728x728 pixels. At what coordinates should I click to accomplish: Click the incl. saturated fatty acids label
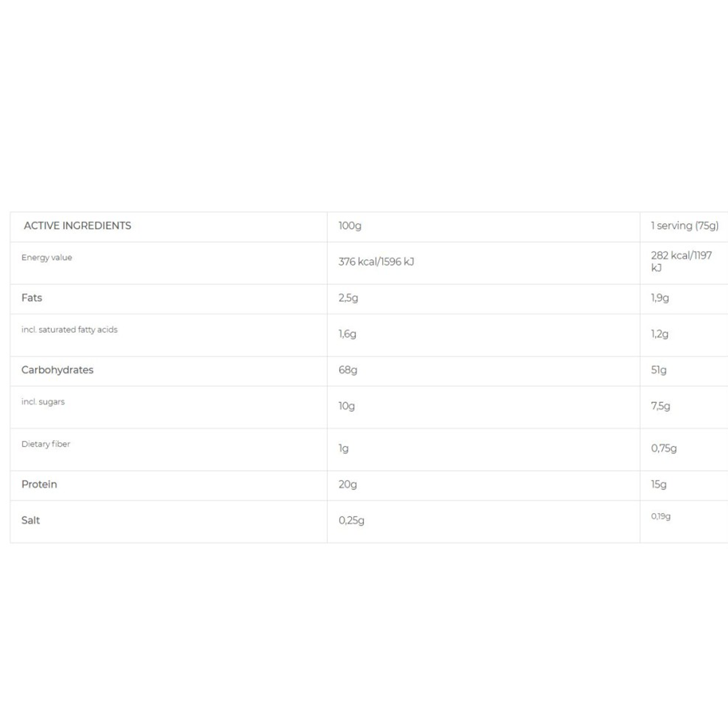pyautogui.click(x=69, y=330)
